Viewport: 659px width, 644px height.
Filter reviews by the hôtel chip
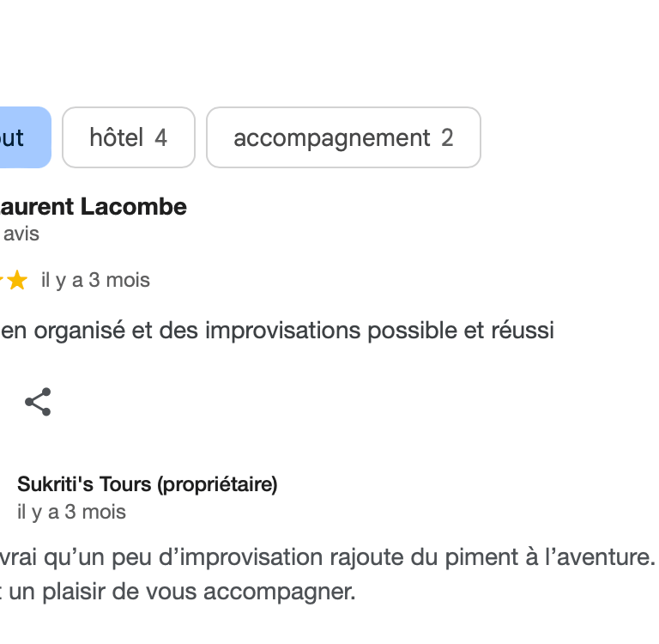pyautogui.click(x=129, y=137)
